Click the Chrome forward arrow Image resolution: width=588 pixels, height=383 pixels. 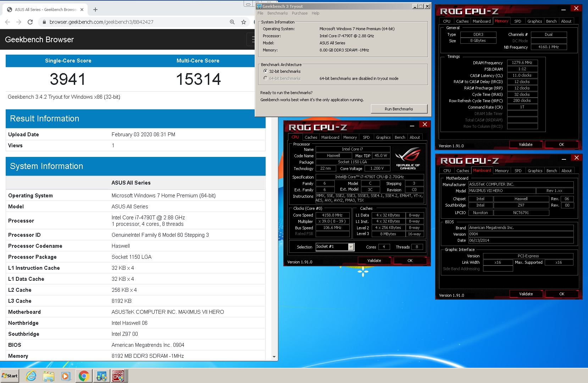pos(19,22)
